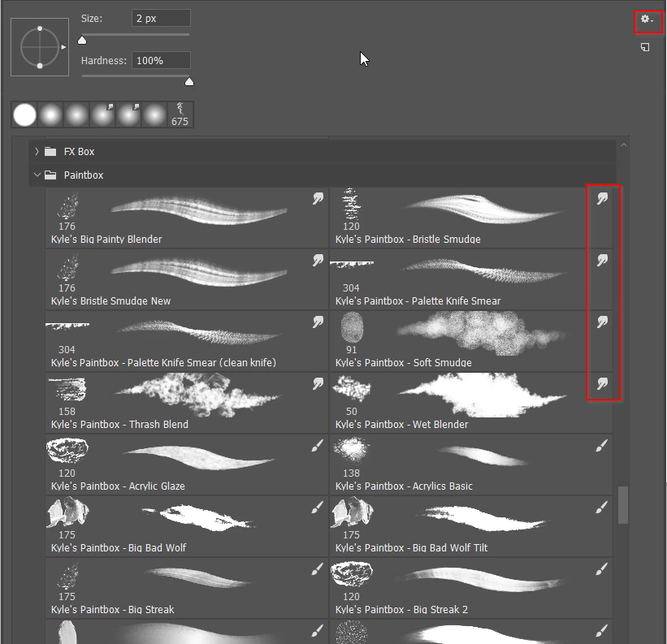
Task: Choose Palette Knife Smear (clean knife) brush
Action: coord(187,341)
